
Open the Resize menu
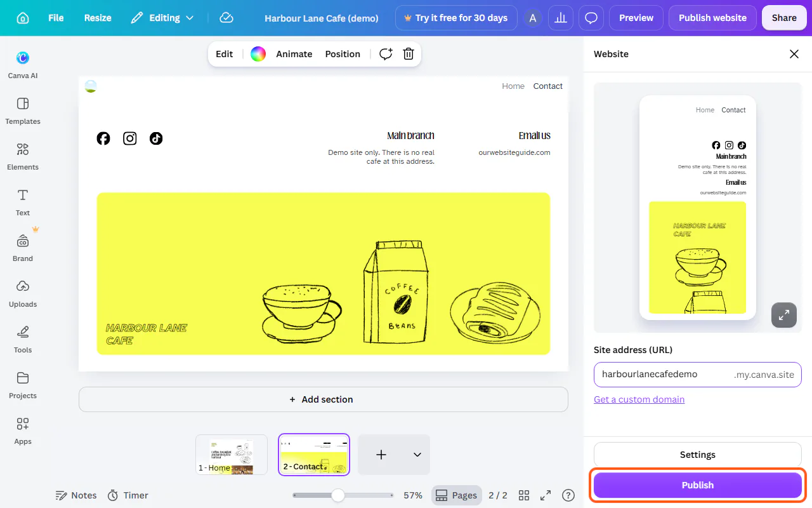(x=98, y=18)
